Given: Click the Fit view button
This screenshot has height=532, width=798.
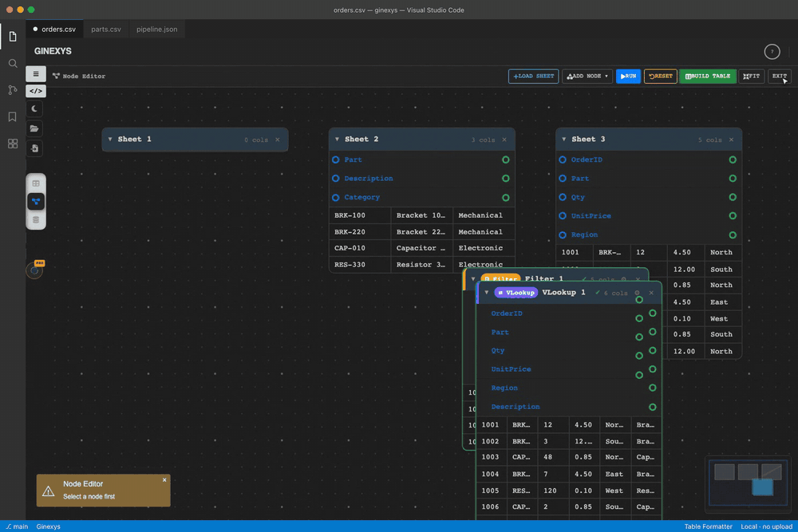Looking at the screenshot, I should [x=751, y=77].
